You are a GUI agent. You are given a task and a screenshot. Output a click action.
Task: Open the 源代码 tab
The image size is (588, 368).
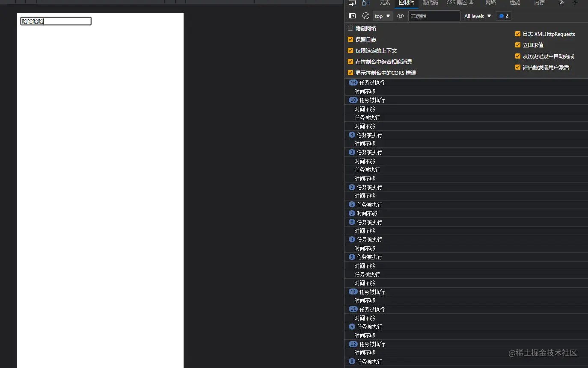(x=430, y=3)
